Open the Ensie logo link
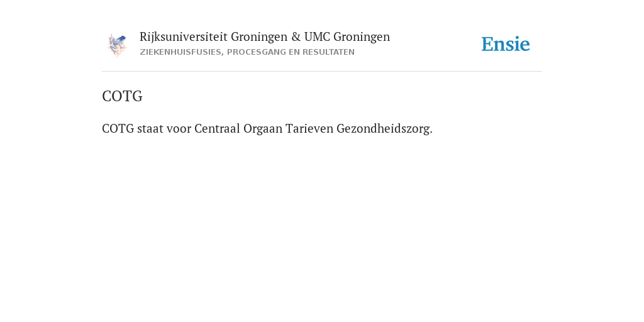Viewport: 644px width, 322px height. click(x=506, y=44)
